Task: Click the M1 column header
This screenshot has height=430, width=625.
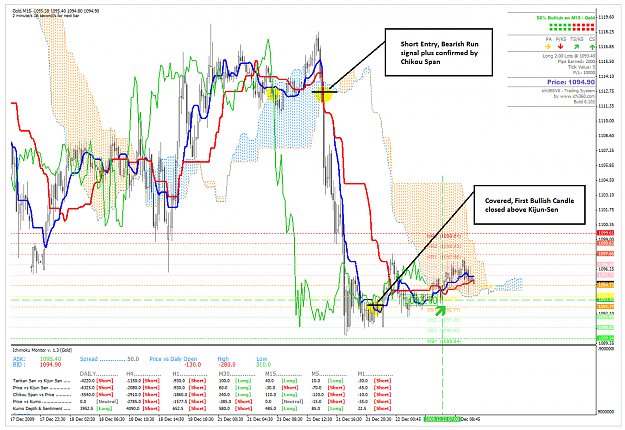Action: point(362,374)
